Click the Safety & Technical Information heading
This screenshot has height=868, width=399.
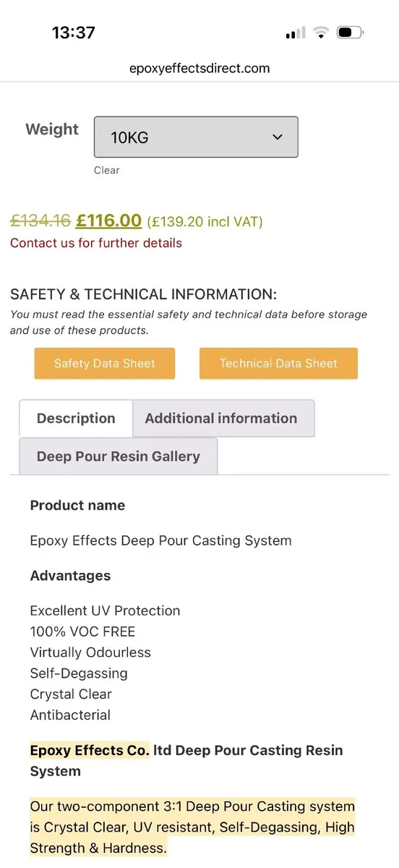pyautogui.click(x=143, y=294)
